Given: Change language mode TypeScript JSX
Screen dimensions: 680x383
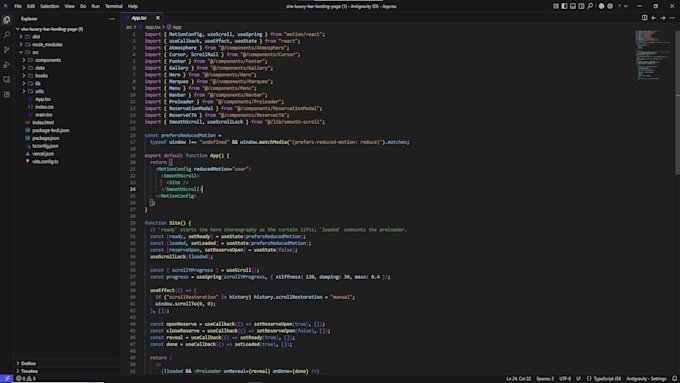Looking at the screenshot, I should coord(607,379).
